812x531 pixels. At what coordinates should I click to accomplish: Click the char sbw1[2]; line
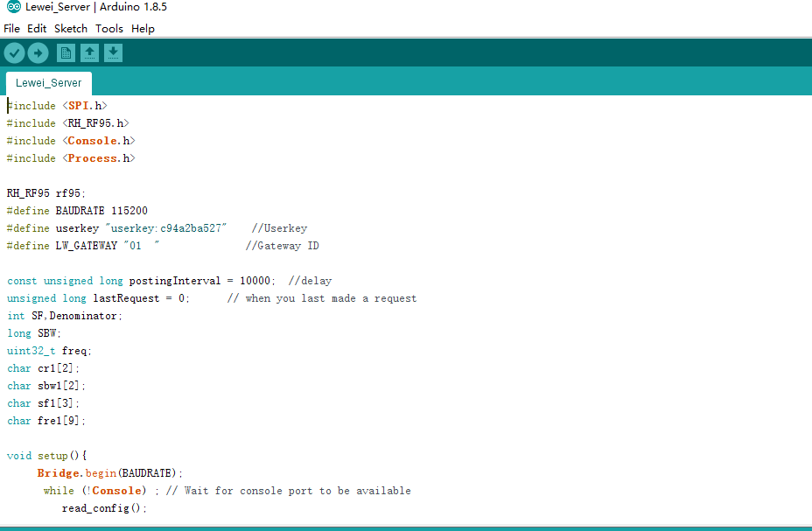(46, 386)
